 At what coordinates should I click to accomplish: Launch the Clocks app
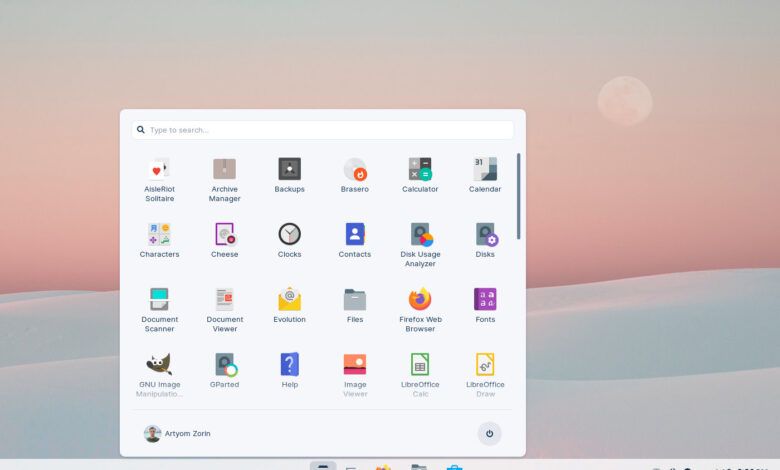coord(290,240)
